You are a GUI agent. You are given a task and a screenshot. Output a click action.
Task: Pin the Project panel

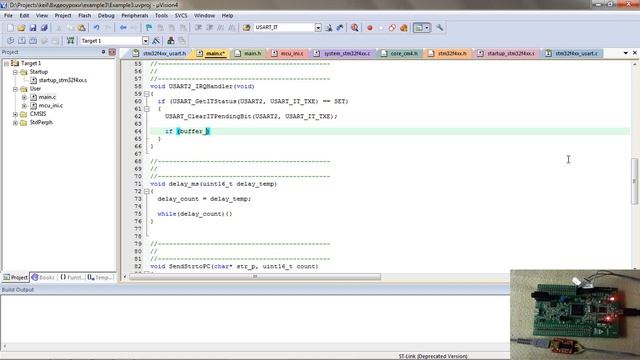(103, 52)
